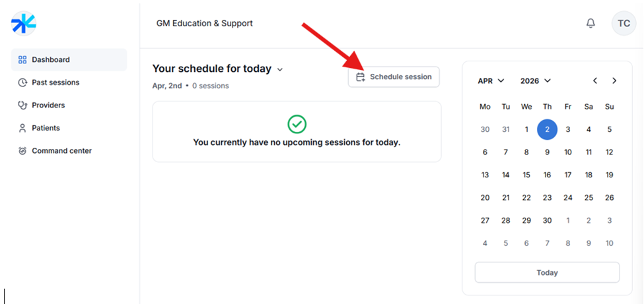644x304 pixels.
Task: Select April 24 on the calendar
Action: 568,198
